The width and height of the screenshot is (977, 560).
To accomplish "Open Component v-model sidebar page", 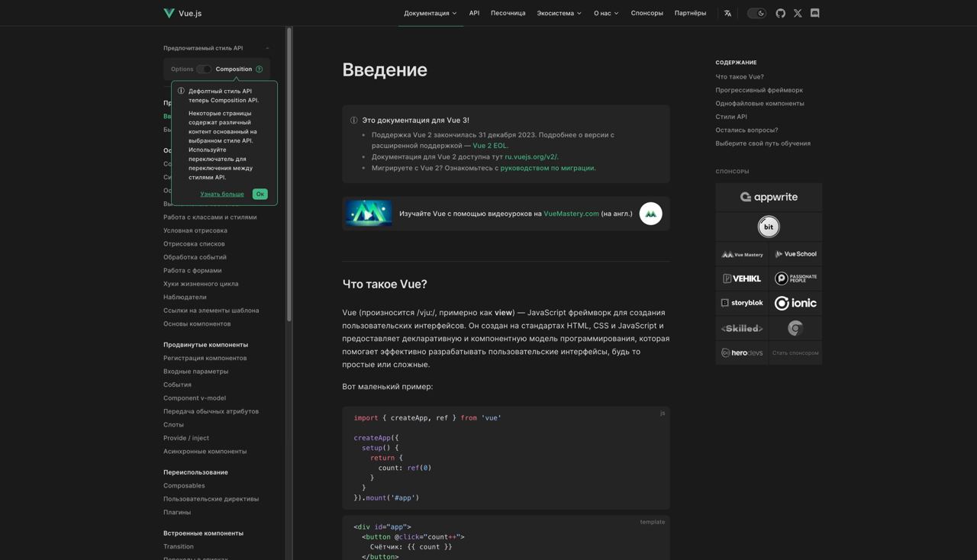I will [195, 398].
